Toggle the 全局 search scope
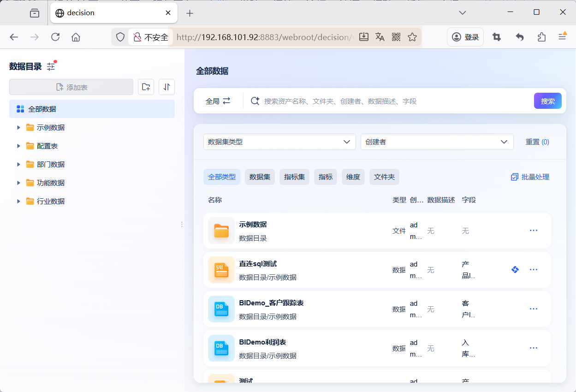Screen dimensions: 576x392 218,101
